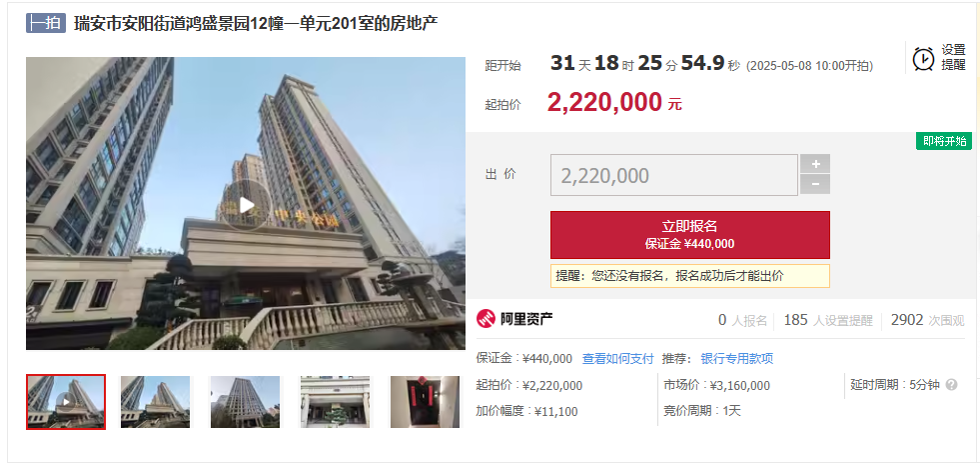
Task: Open the 银行专用款项 recommendation link
Action: (737, 359)
